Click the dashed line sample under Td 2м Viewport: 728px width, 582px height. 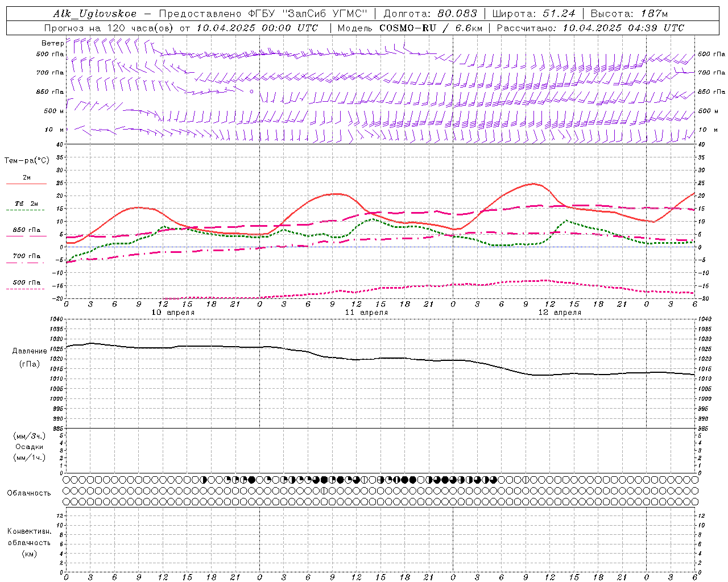26,210
